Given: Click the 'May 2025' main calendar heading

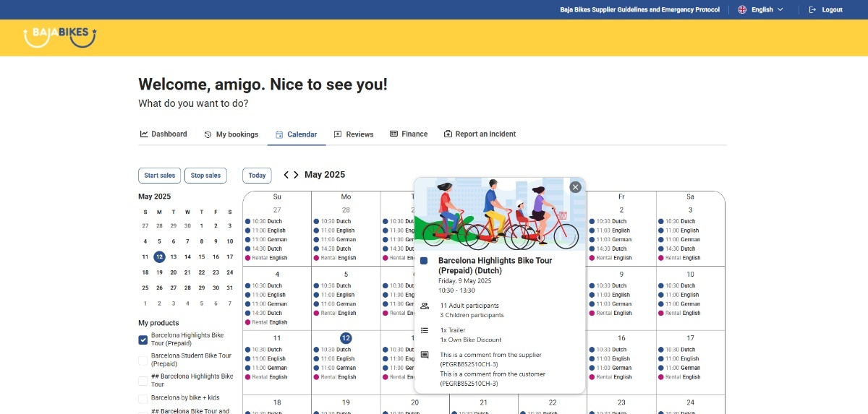Looking at the screenshot, I should (x=325, y=175).
